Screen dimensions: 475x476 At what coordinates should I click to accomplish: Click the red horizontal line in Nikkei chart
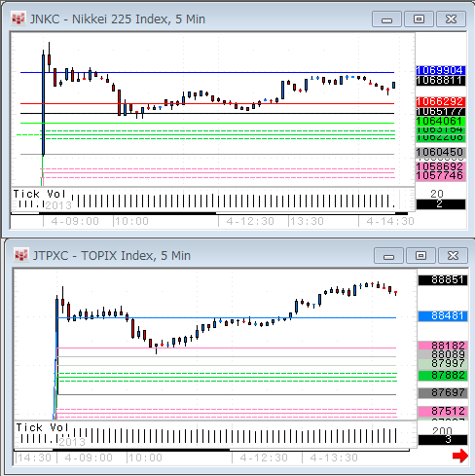pyautogui.click(x=207, y=104)
